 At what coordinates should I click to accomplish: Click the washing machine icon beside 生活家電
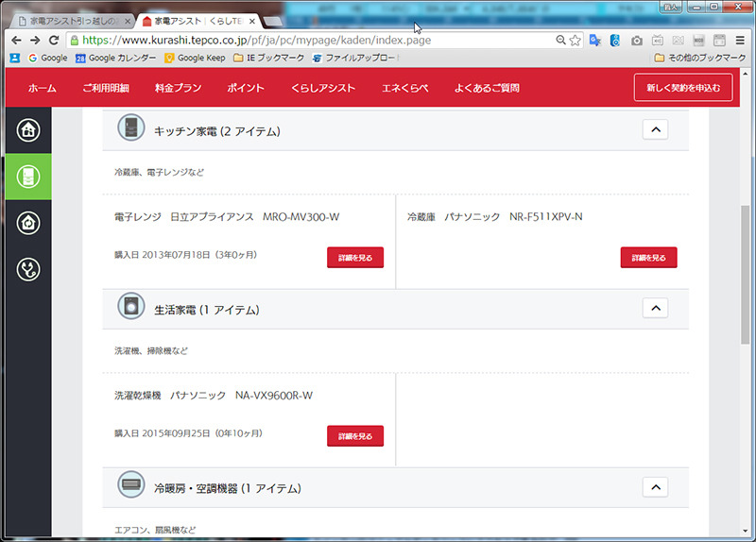tap(131, 306)
